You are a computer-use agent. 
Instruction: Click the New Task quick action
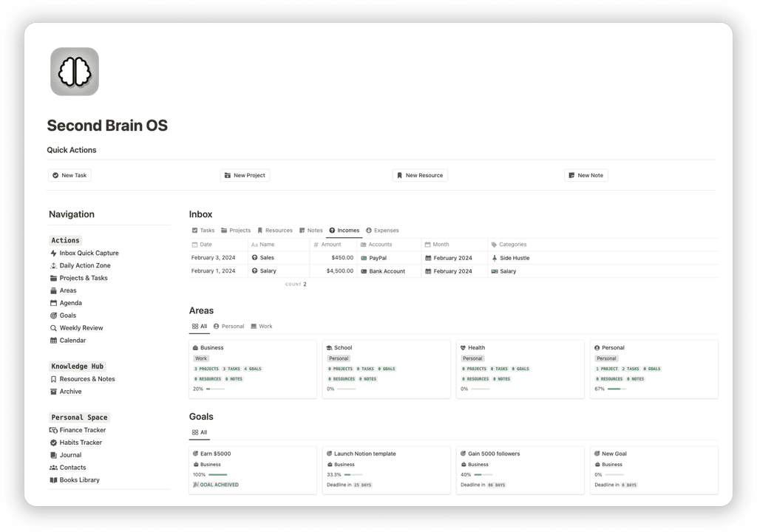coord(69,175)
